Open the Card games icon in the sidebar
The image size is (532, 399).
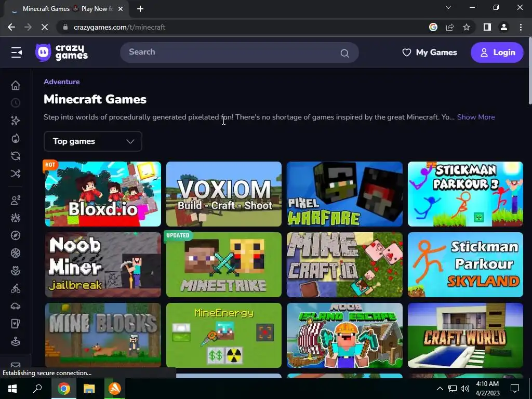(x=16, y=324)
